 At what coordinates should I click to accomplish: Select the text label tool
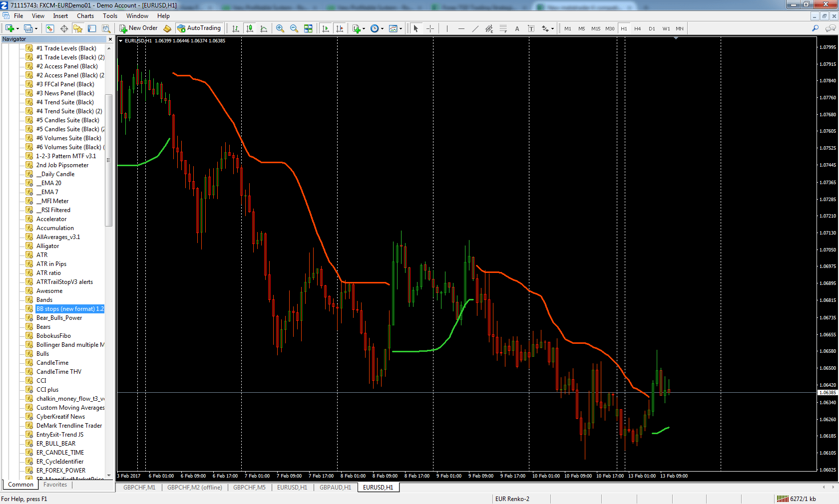click(x=531, y=28)
